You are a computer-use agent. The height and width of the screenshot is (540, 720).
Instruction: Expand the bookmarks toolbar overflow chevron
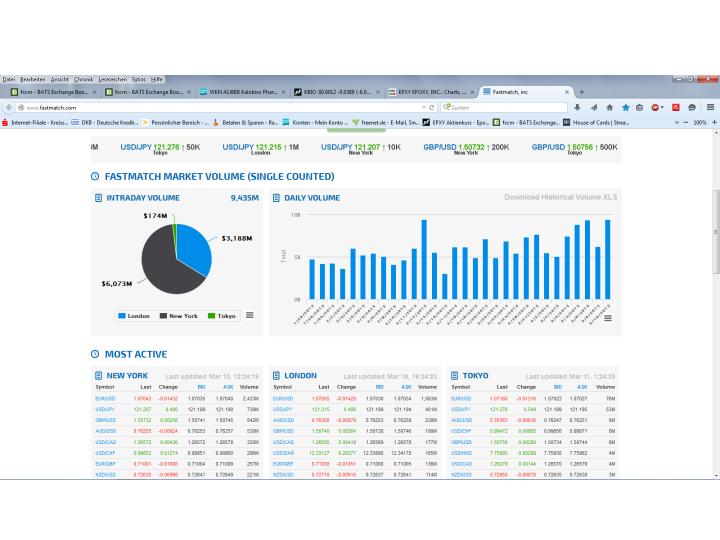point(676,122)
